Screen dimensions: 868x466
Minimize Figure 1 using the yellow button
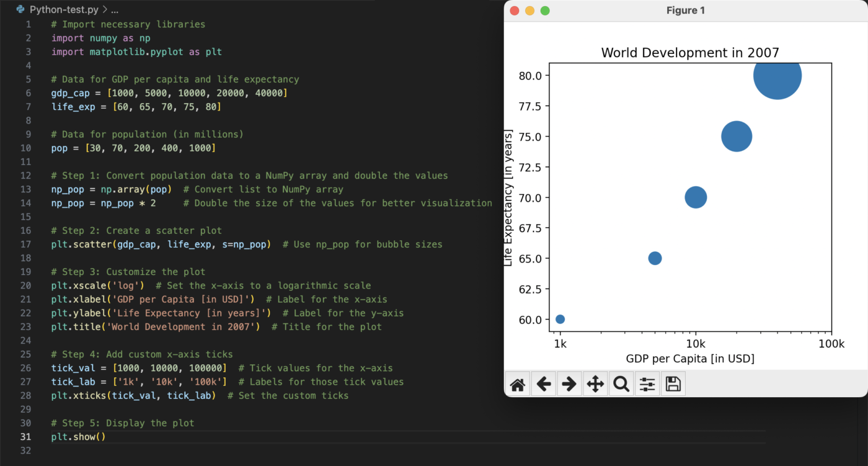[x=529, y=11]
